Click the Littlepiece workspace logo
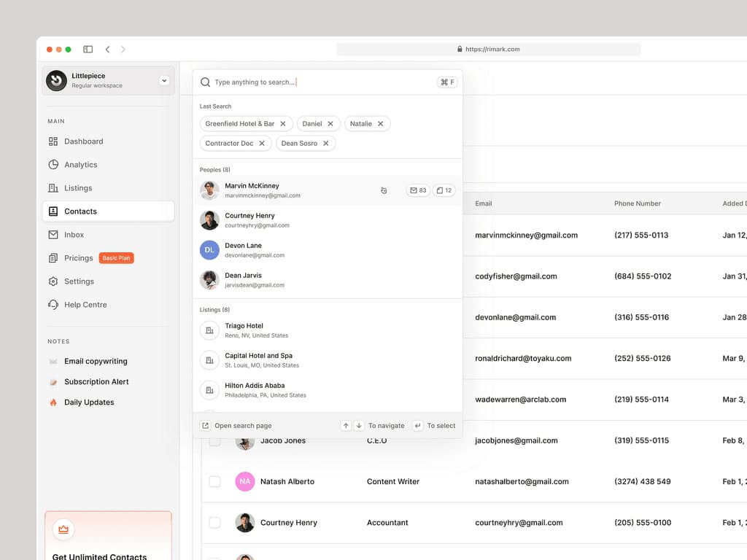Image resolution: width=747 pixels, height=560 pixels. click(56, 80)
